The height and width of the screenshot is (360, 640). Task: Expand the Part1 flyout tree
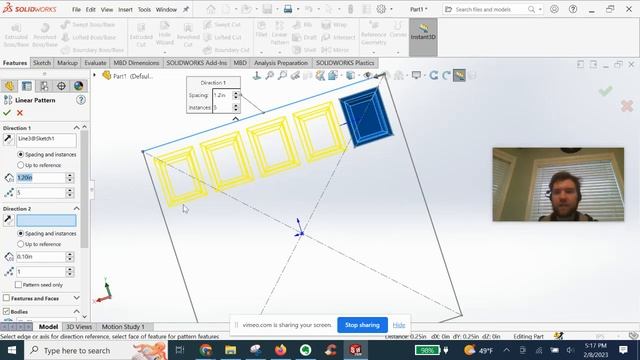coord(95,75)
